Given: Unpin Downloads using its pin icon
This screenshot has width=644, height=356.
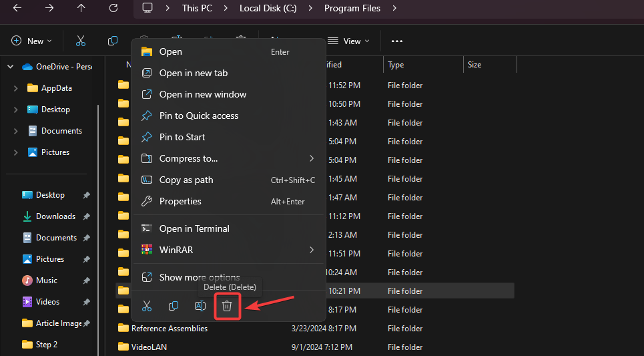Looking at the screenshot, I should click(x=86, y=216).
